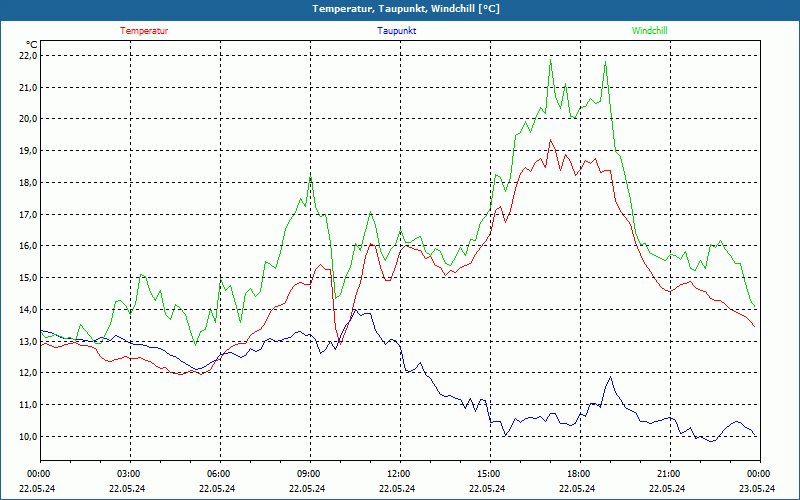Image resolution: width=800 pixels, height=500 pixels.
Task: Click the 22.05.24 date below 12:00
Action: point(398,489)
